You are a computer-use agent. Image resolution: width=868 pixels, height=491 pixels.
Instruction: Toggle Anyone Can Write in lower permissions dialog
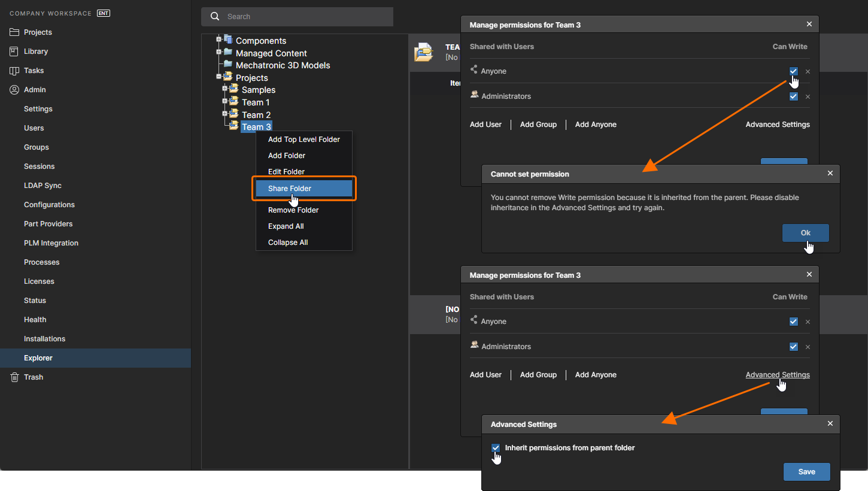[794, 322]
